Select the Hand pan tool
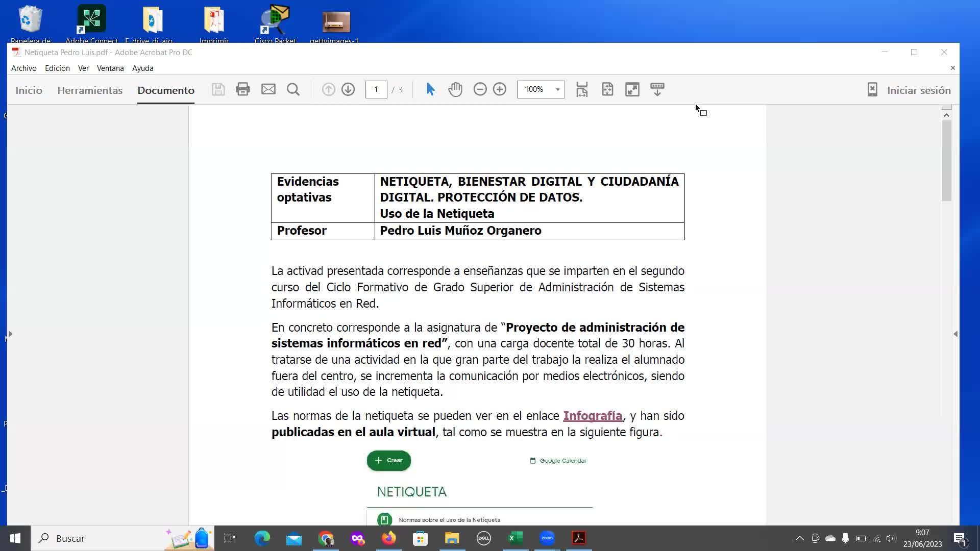Viewport: 980px width, 551px height. 455,89
